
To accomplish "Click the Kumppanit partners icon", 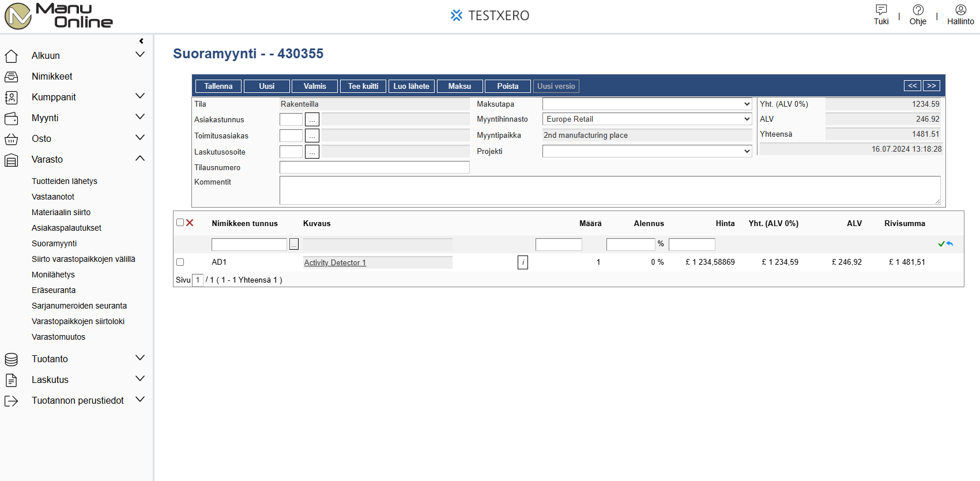I will coord(11,97).
